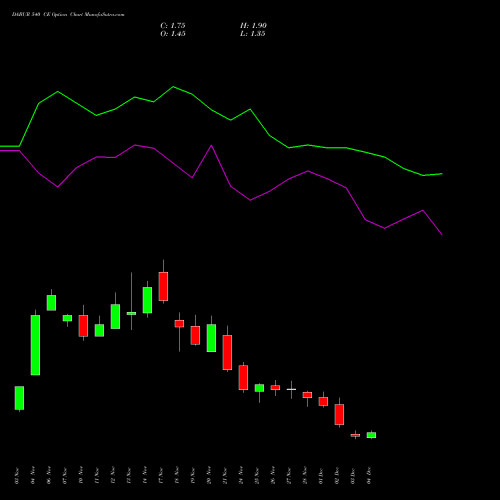Click the "21 Nov" date axis label
The height and width of the screenshot is (500, 500).
tap(225, 476)
